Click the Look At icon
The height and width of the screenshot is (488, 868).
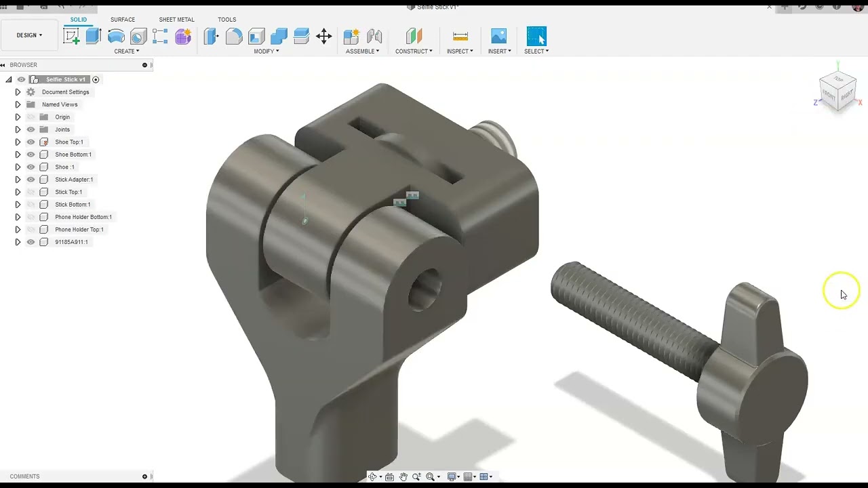[x=389, y=477]
